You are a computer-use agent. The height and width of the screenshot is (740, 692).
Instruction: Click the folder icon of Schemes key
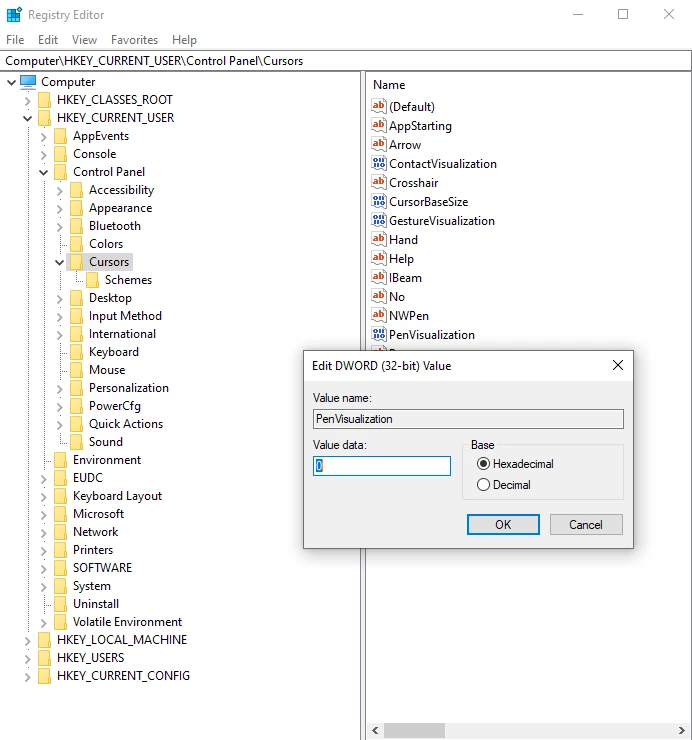pyautogui.click(x=93, y=280)
